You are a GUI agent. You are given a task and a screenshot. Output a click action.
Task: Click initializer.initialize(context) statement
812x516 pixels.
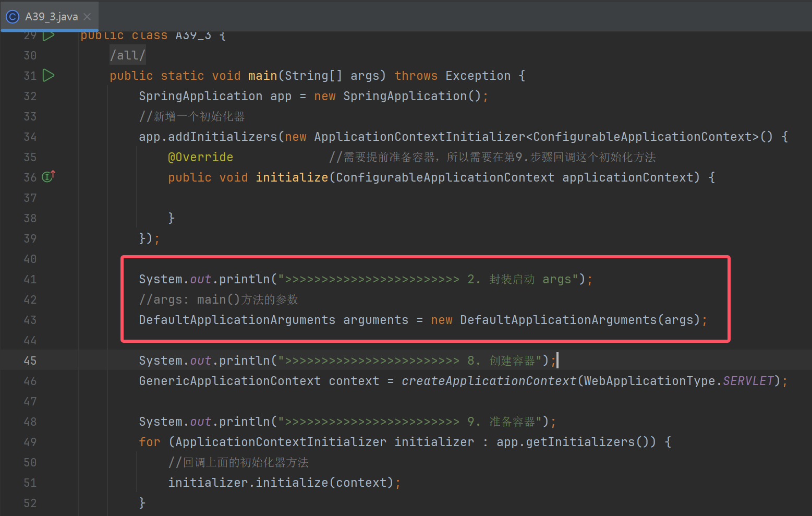pyautogui.click(x=284, y=483)
